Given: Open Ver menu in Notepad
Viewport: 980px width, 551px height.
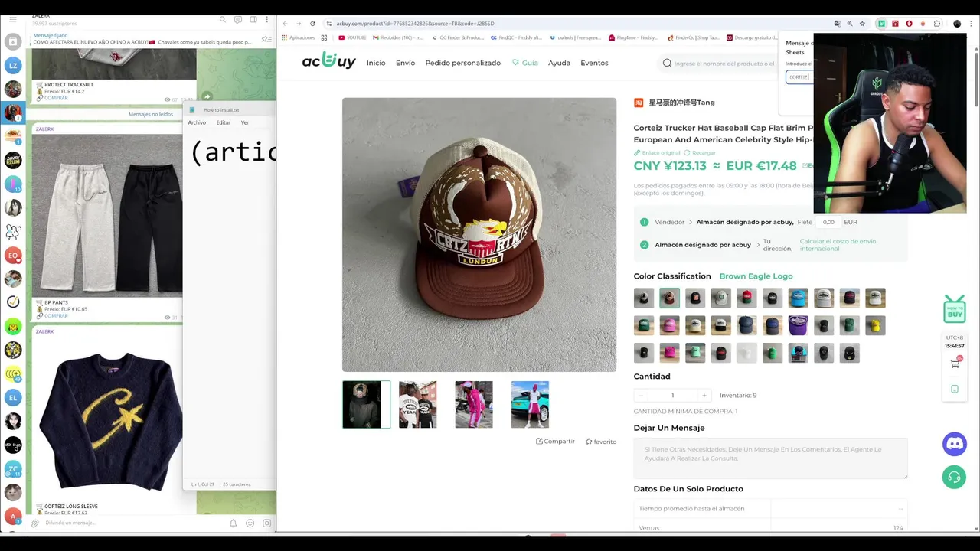Looking at the screenshot, I should (245, 122).
